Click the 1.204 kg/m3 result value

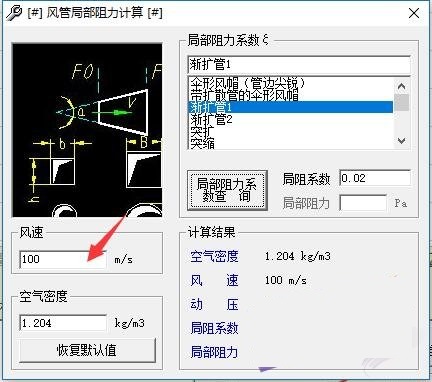coord(298,256)
